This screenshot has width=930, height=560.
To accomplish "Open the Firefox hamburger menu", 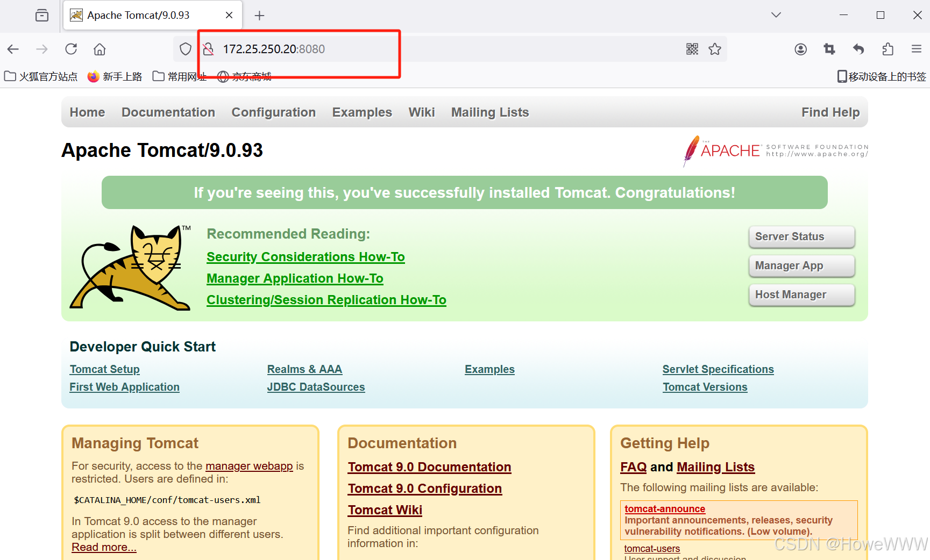I will point(917,49).
